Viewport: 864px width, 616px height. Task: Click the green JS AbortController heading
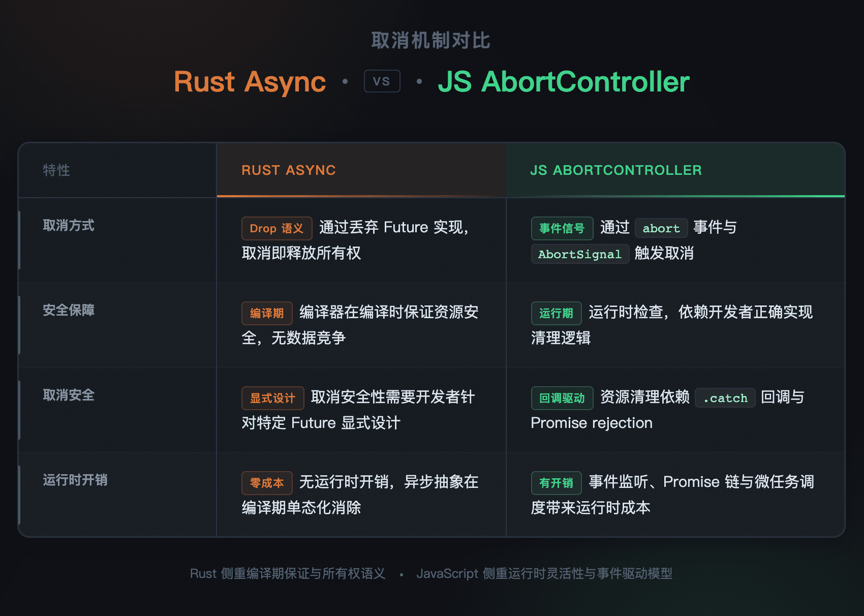(563, 82)
